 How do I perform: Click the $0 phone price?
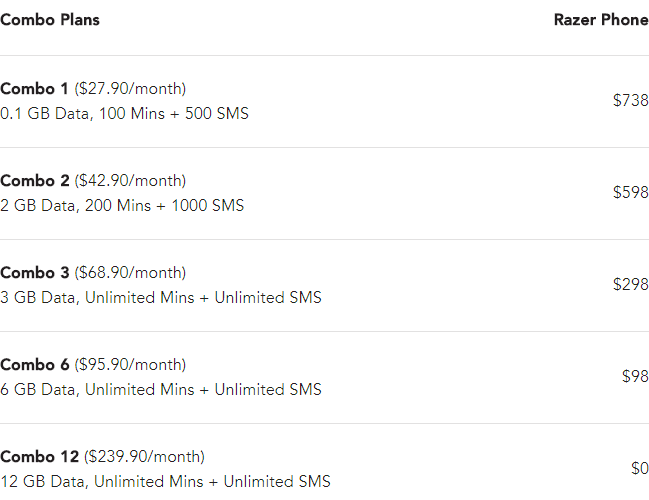[639, 468]
